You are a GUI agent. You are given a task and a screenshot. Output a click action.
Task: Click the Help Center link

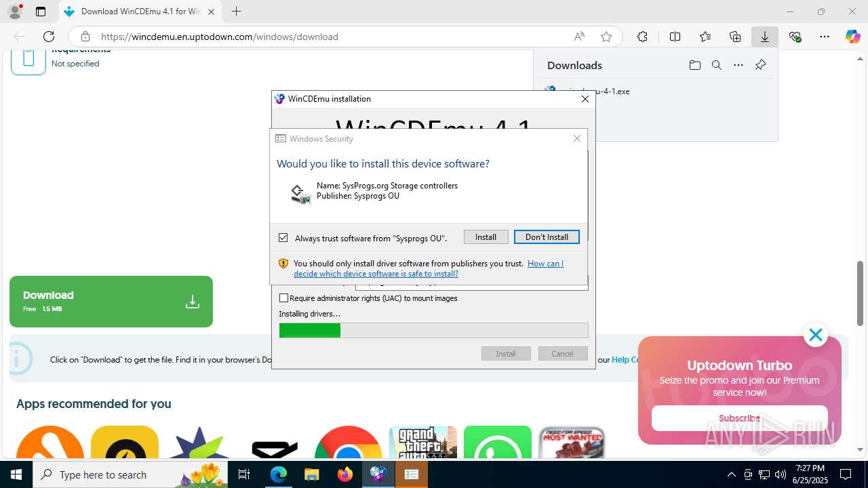coord(625,360)
